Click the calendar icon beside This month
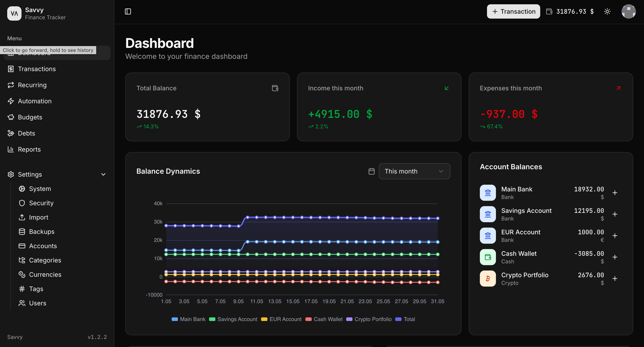 (x=372, y=171)
